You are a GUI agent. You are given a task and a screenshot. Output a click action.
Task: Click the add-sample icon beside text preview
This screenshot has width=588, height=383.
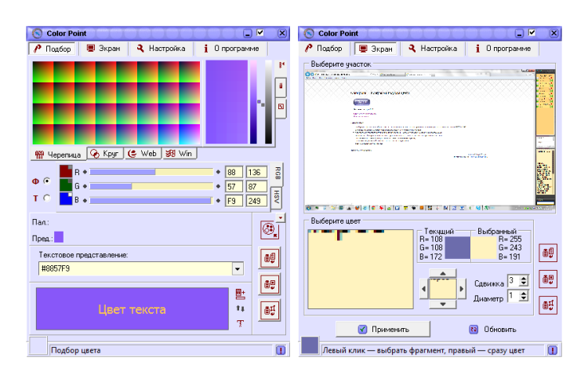point(241,294)
